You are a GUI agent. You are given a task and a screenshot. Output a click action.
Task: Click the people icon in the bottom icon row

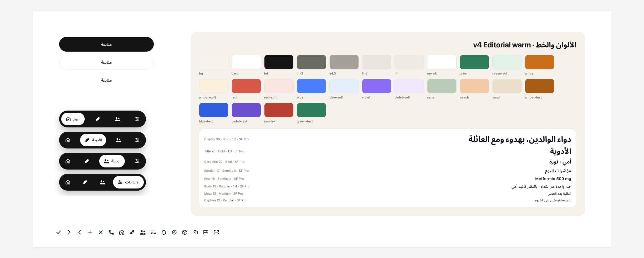143,232
